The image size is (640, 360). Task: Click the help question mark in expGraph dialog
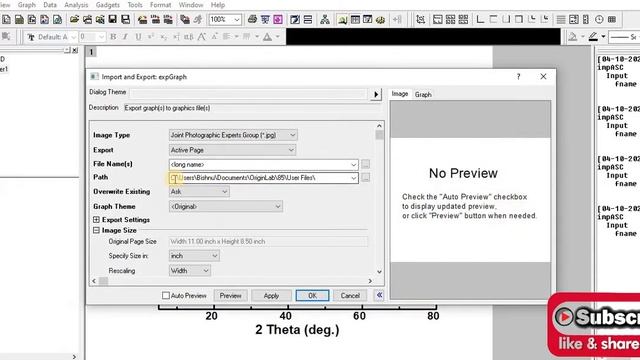[518, 77]
